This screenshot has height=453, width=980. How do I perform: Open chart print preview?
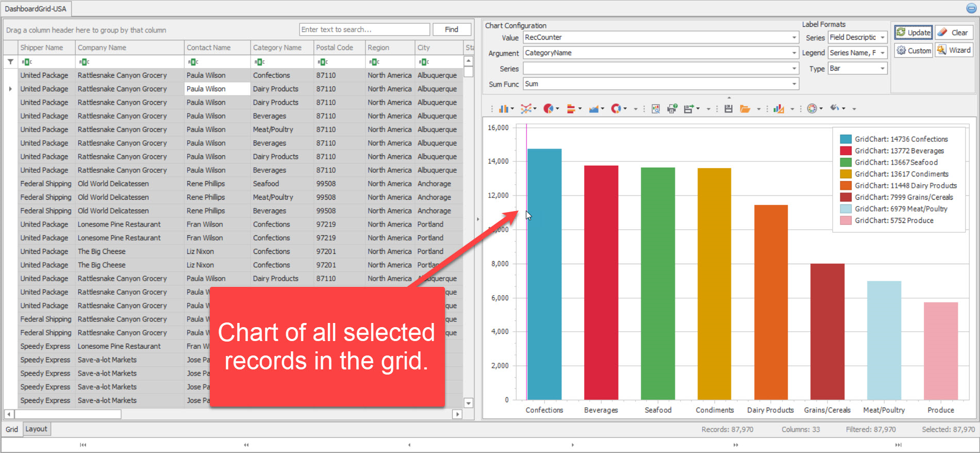(x=656, y=108)
